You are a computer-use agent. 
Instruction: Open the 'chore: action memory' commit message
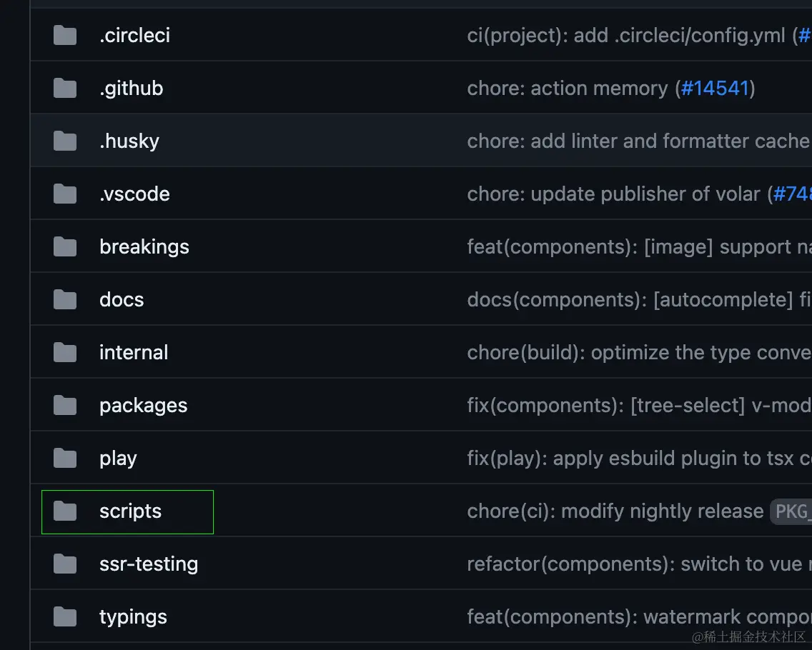point(568,88)
